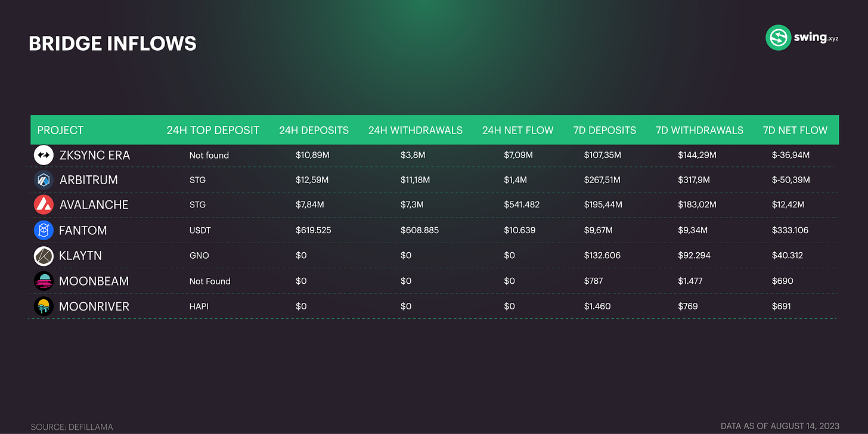Click the Klaytn project icon
868x434 pixels.
pos(44,256)
